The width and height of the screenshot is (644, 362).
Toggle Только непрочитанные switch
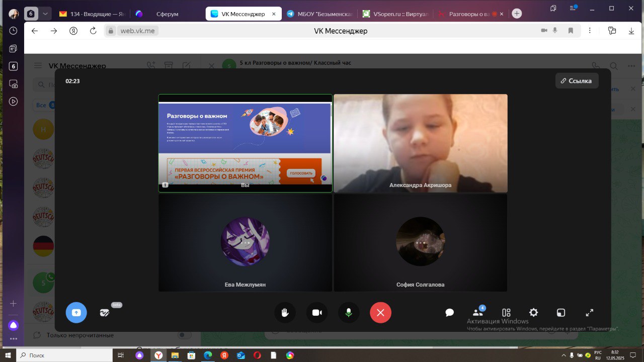click(184, 335)
